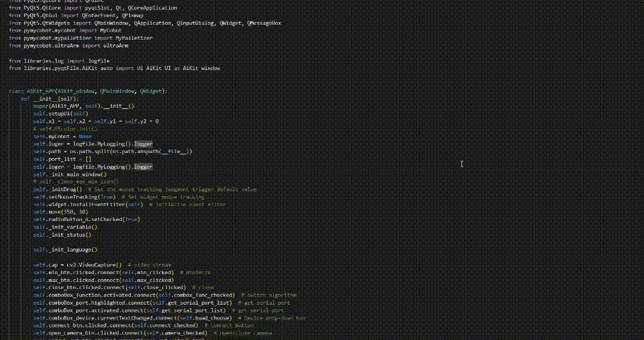This screenshot has width=644, height=340.
Task: Click "installEventFilter" in the code
Action: [98, 205]
